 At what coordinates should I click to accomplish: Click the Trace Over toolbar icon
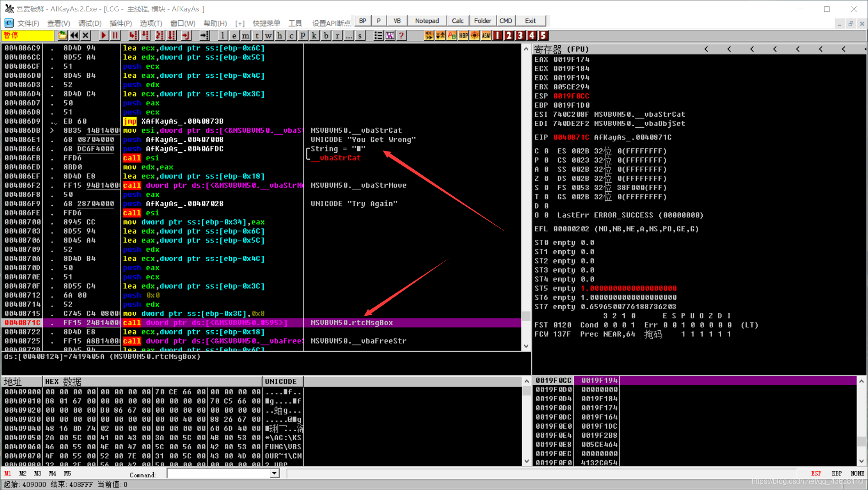[x=172, y=36]
